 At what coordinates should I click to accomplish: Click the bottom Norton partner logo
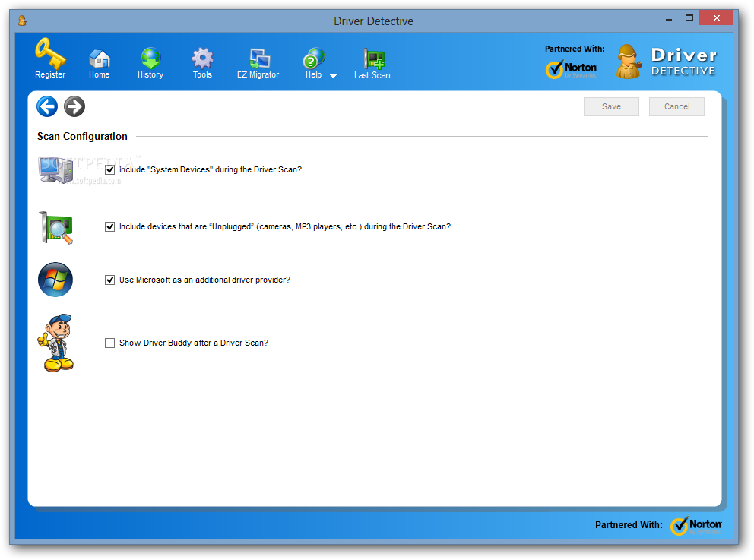click(695, 525)
